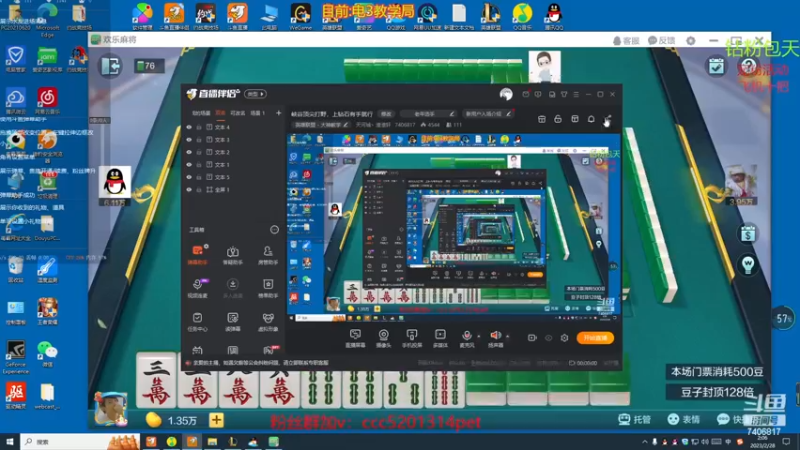
Task: Toggle visibility of layer 文本 4
Action: (x=189, y=127)
